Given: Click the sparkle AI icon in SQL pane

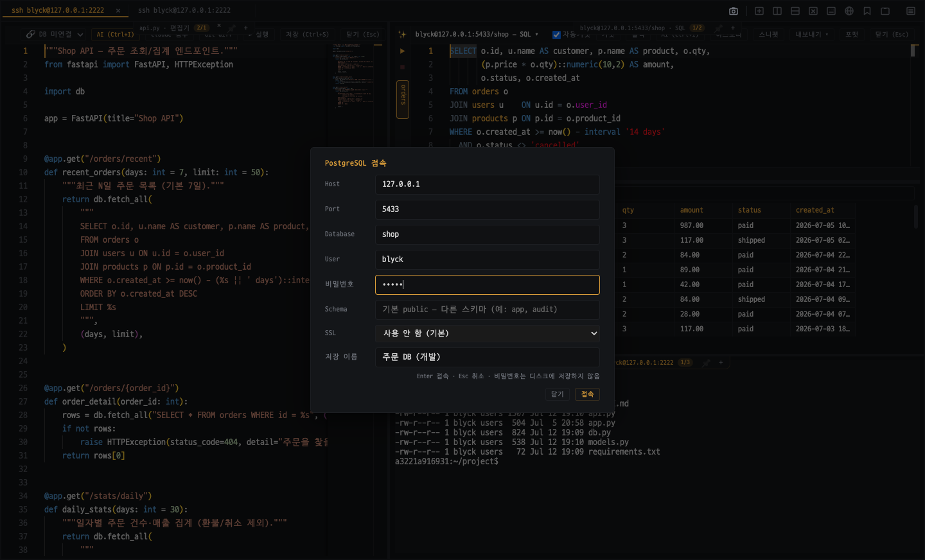Looking at the screenshot, I should [402, 35].
